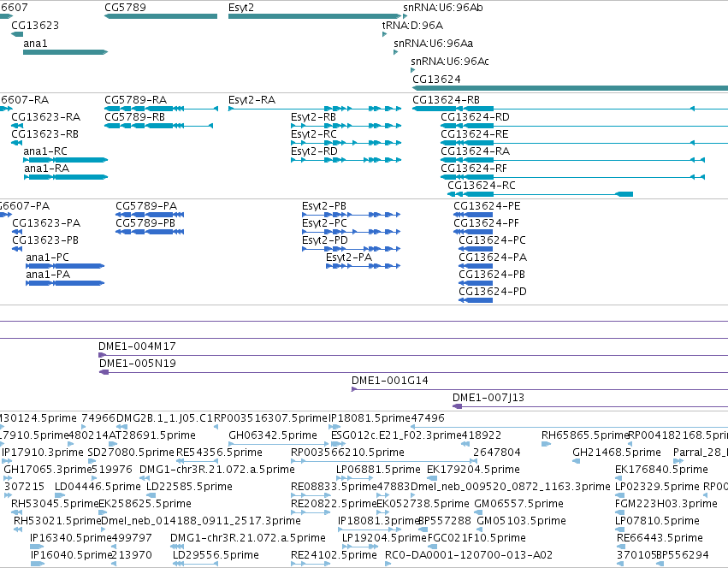
Task: Open the RE24102.5prime EST
Action: tap(311, 564)
